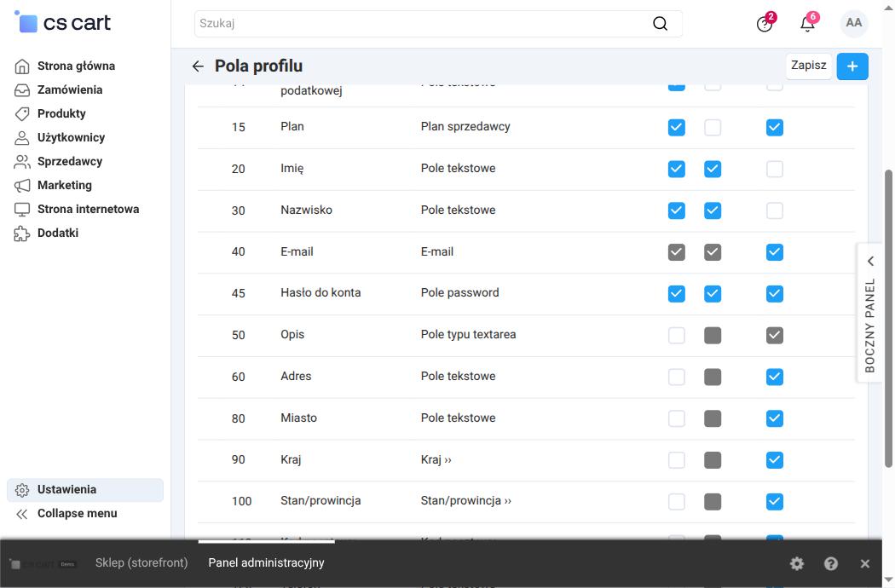The width and height of the screenshot is (895, 588).
Task: Uncheck first checkbox in Hasło do konta row
Action: tap(677, 294)
